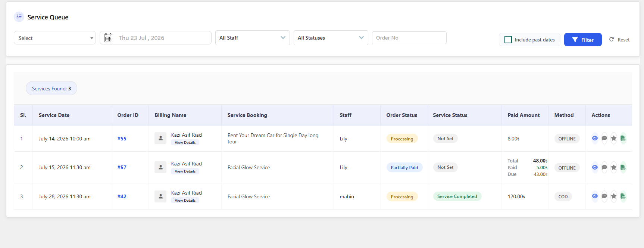The height and width of the screenshot is (248, 644).
Task: Click View Details in order #57 row
Action: 185,171
